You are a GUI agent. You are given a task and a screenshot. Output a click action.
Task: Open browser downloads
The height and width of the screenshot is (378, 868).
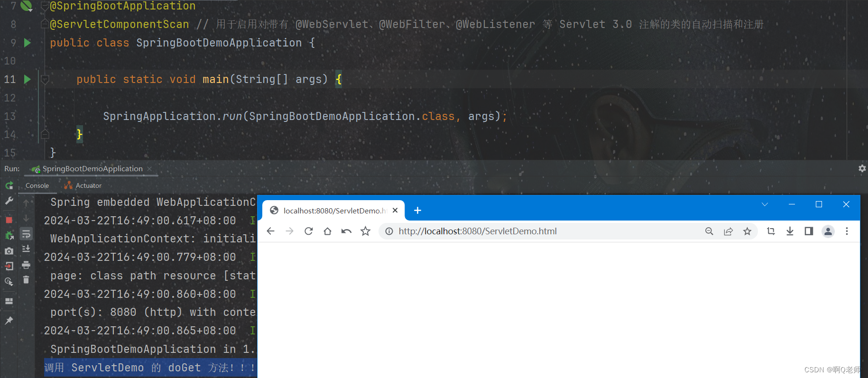point(790,231)
